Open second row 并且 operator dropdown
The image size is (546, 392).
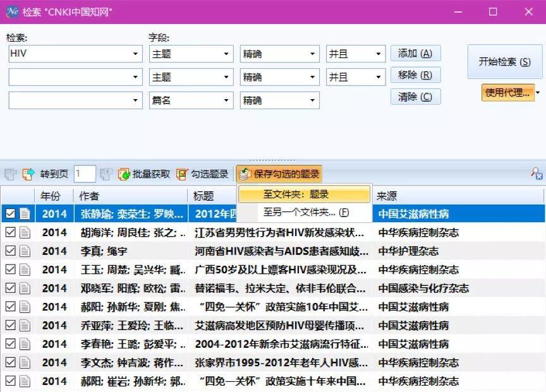[379, 77]
